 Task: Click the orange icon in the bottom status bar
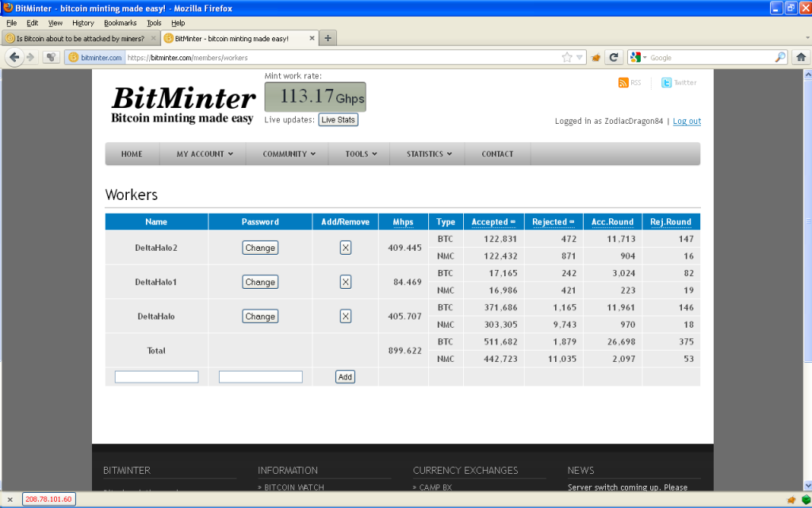(791, 500)
